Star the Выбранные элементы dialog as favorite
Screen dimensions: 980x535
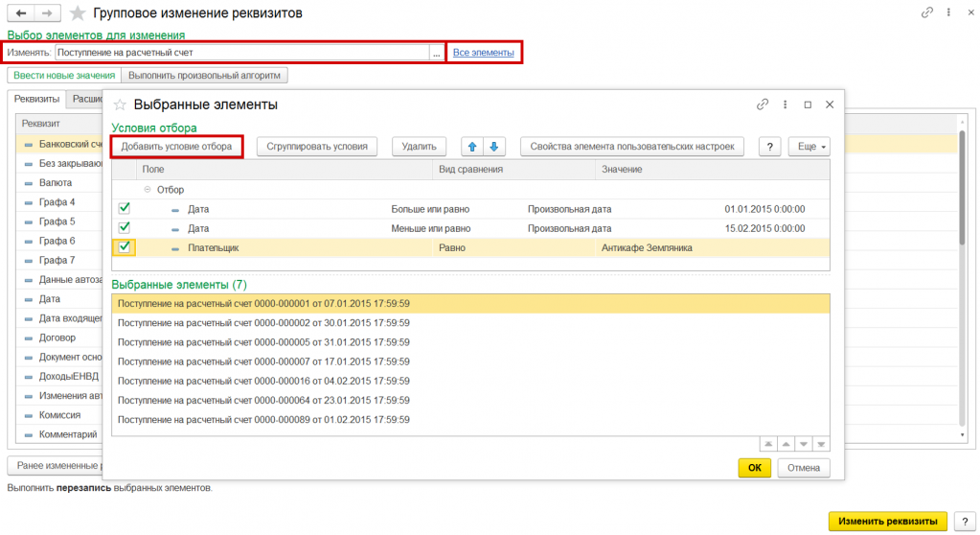point(121,105)
